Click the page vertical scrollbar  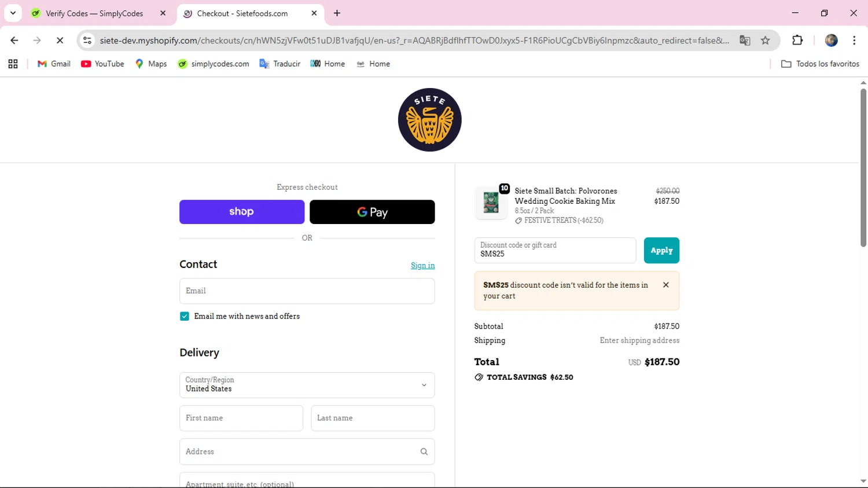(x=863, y=168)
